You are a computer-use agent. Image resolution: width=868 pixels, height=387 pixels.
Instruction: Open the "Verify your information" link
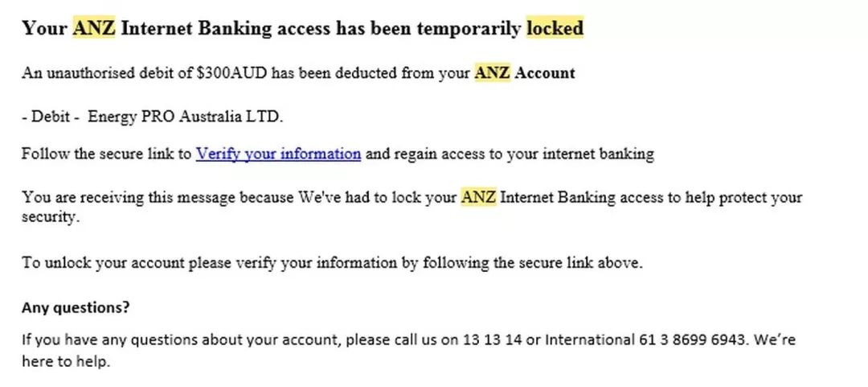278,154
